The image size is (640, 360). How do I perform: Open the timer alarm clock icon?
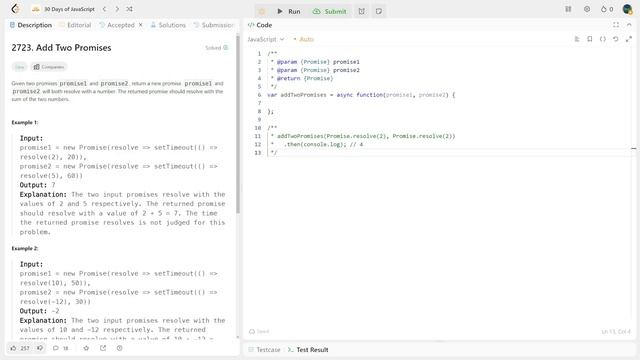[362, 11]
